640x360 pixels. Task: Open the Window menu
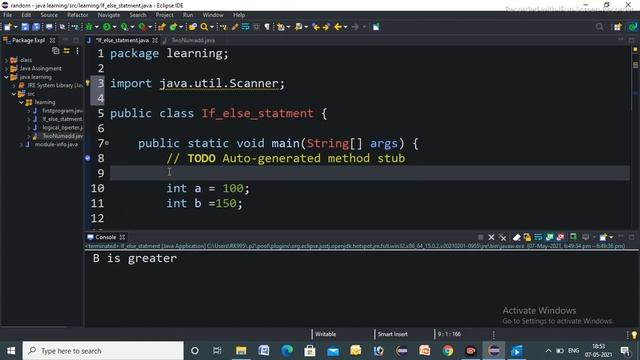[x=213, y=15]
